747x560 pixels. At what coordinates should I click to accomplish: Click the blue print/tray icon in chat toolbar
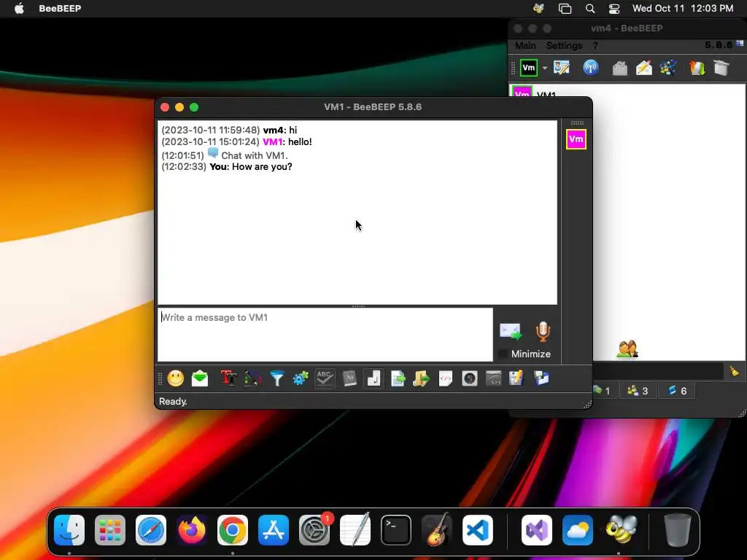click(541, 378)
